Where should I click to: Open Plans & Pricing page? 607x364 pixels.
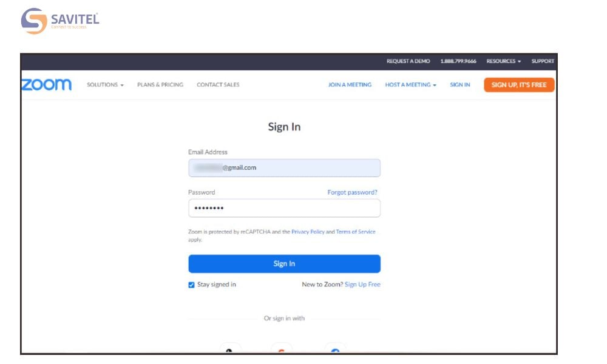tap(160, 85)
